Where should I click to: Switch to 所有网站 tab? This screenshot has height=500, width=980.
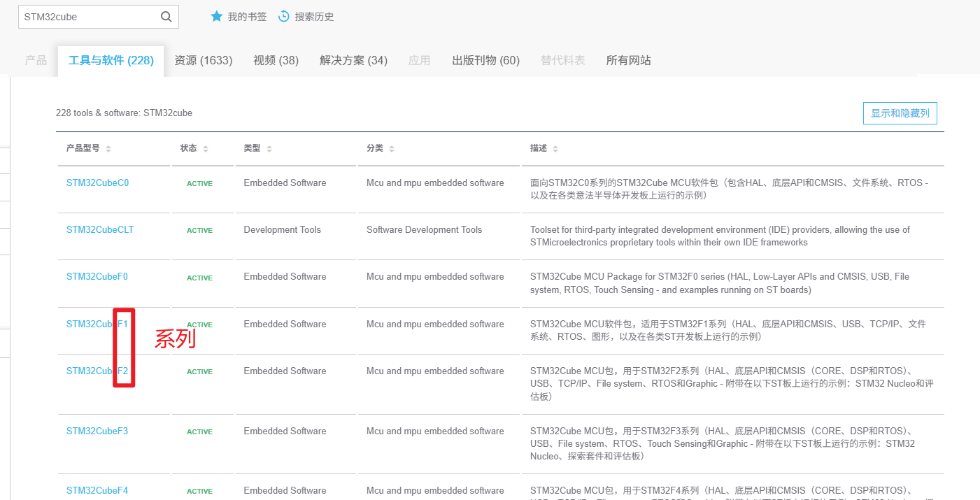(x=628, y=61)
